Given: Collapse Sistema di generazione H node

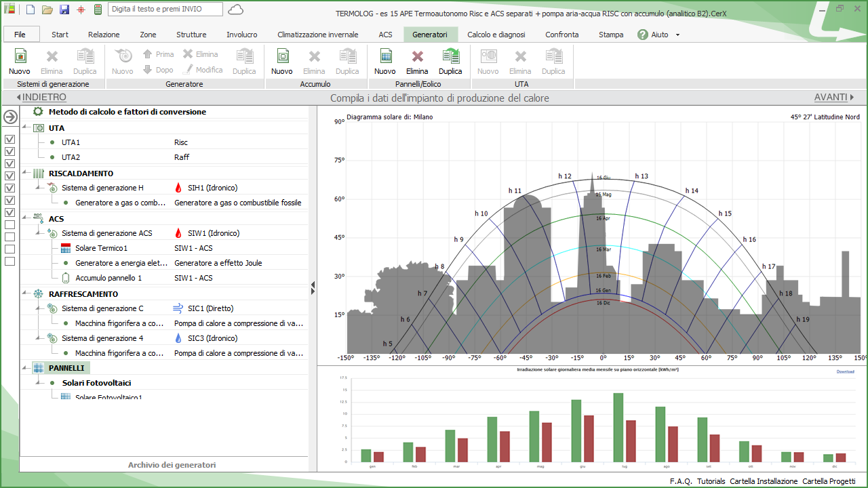Looking at the screenshot, I should 39,188.
